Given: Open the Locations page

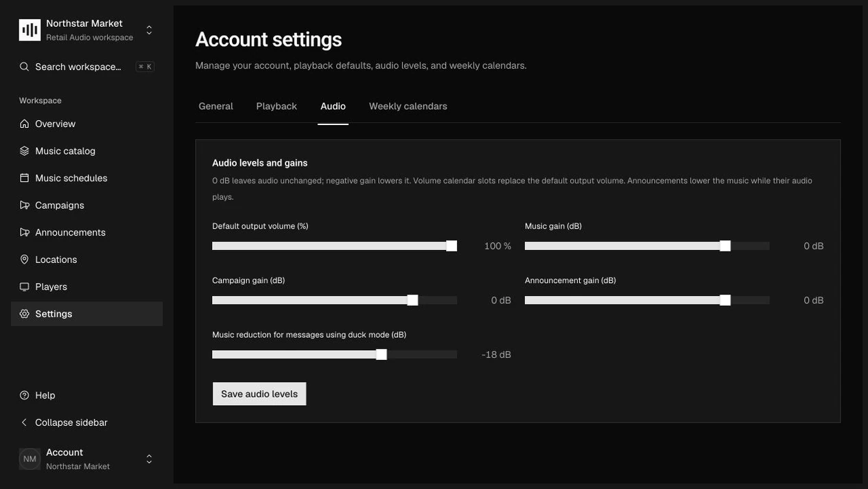Looking at the screenshot, I should 86,260.
